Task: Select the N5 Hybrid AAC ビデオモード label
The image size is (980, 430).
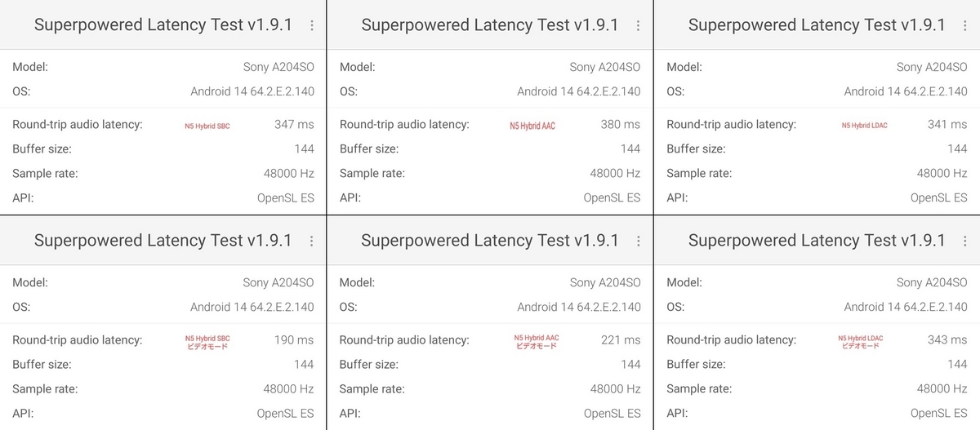Action: tap(537, 342)
